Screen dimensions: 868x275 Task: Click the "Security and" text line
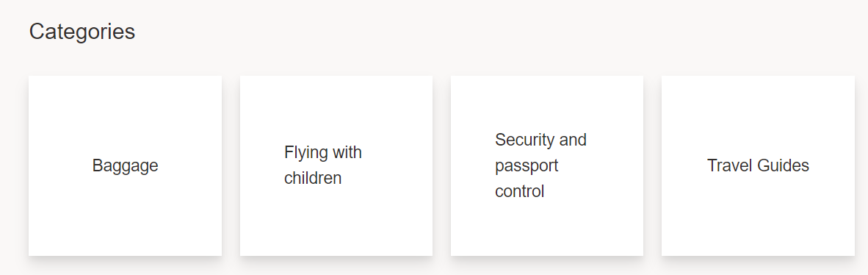pos(540,140)
